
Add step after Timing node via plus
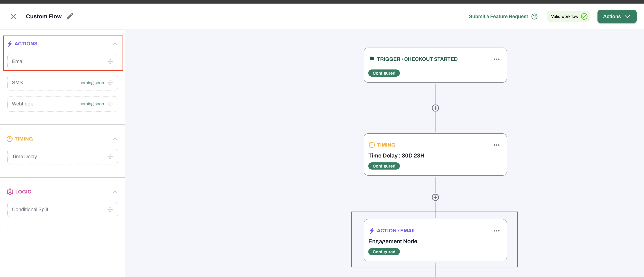point(435,197)
